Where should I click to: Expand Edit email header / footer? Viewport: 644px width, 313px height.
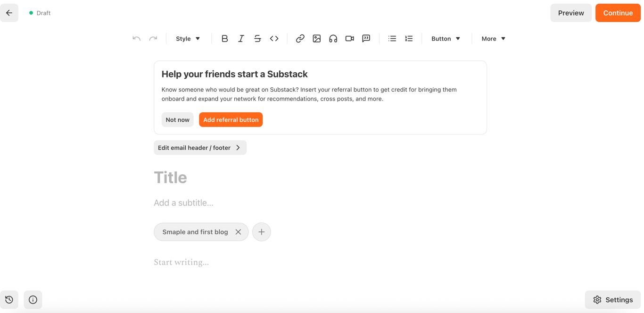[200, 148]
